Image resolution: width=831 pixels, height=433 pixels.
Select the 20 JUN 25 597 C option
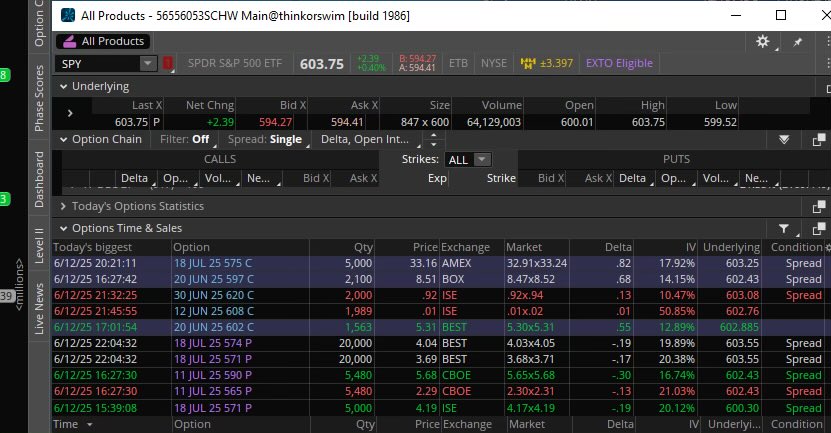point(214,279)
